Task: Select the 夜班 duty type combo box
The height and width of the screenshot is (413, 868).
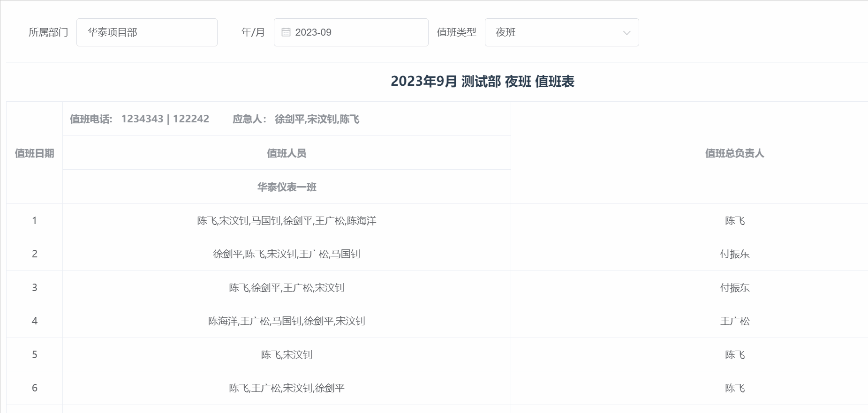Action: pyautogui.click(x=562, y=32)
